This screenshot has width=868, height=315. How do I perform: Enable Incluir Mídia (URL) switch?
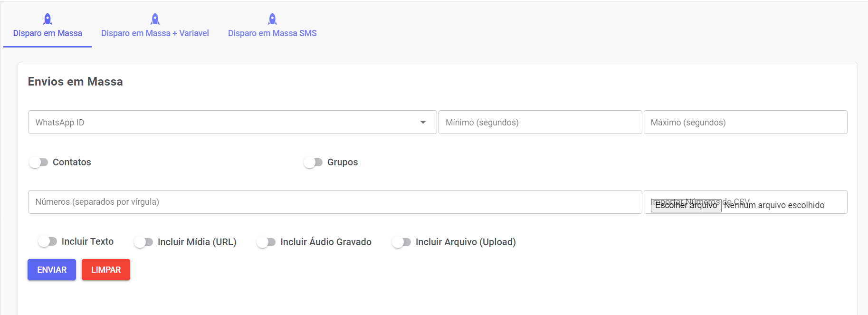143,242
